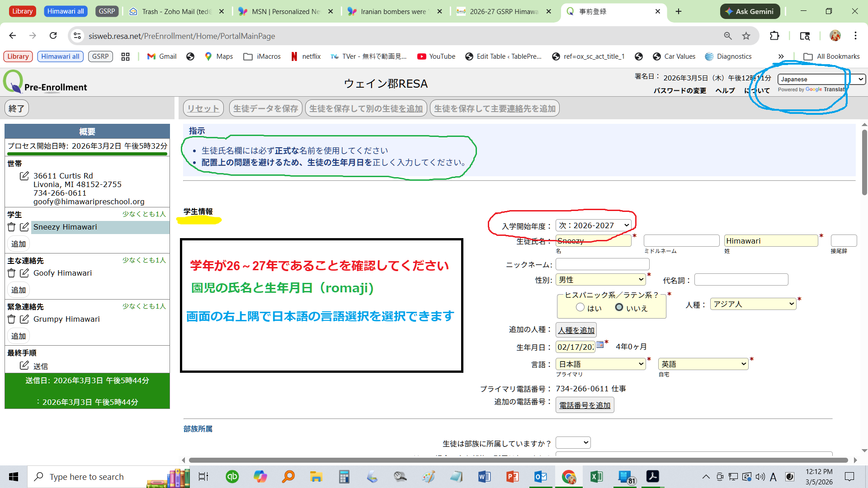Click the ニックネーム input field
This screenshot has width=868, height=488.
pos(602,264)
